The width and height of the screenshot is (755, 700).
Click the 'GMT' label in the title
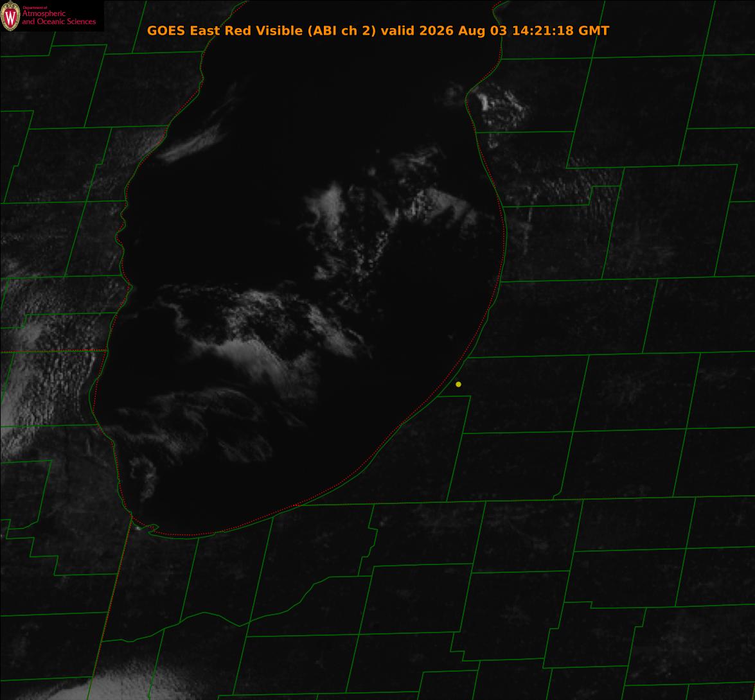[x=594, y=31]
